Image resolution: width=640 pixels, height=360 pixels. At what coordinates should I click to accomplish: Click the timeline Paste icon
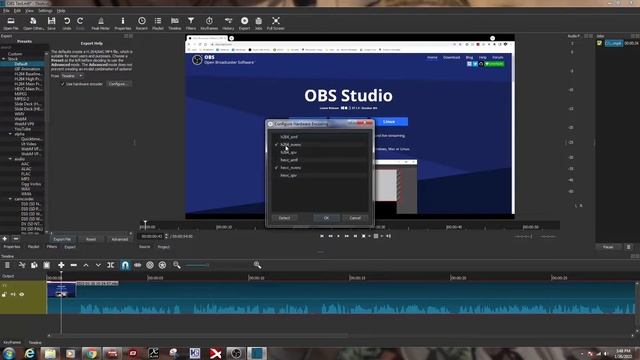(47, 265)
